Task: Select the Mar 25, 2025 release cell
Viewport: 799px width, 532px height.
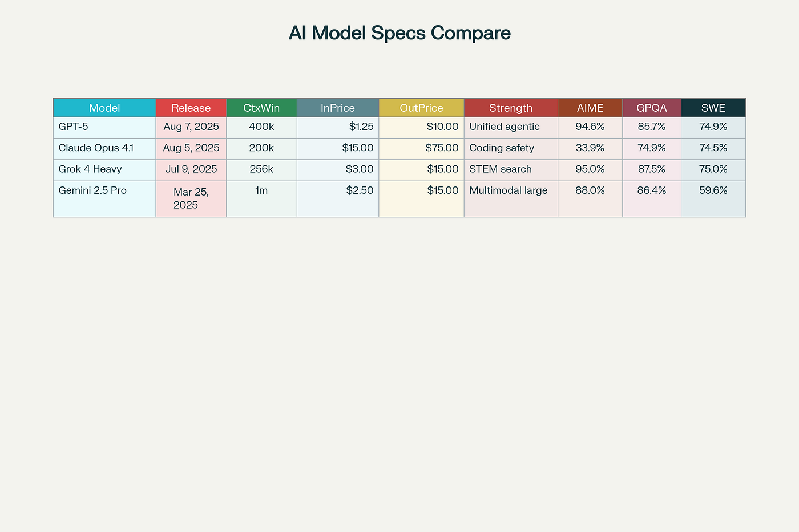Action: (191, 198)
